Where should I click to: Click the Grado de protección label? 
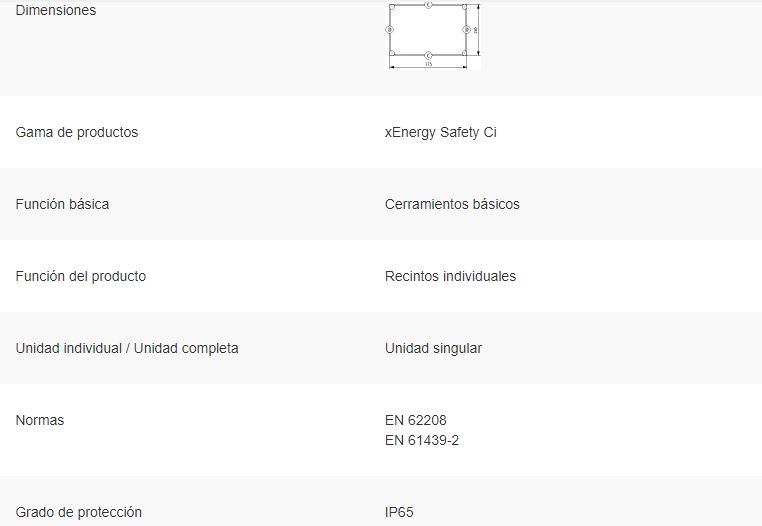79,512
